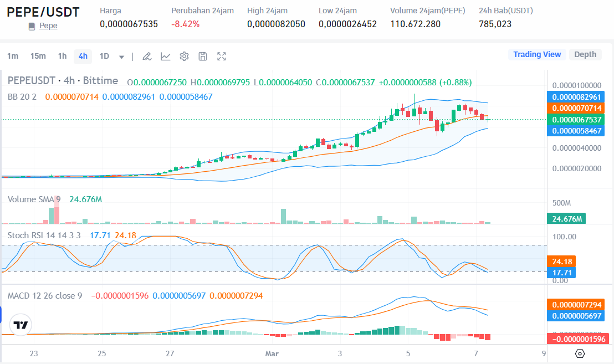Viewport: 614px width, 364px height.
Task: Save the chart layout
Action: pos(203,57)
